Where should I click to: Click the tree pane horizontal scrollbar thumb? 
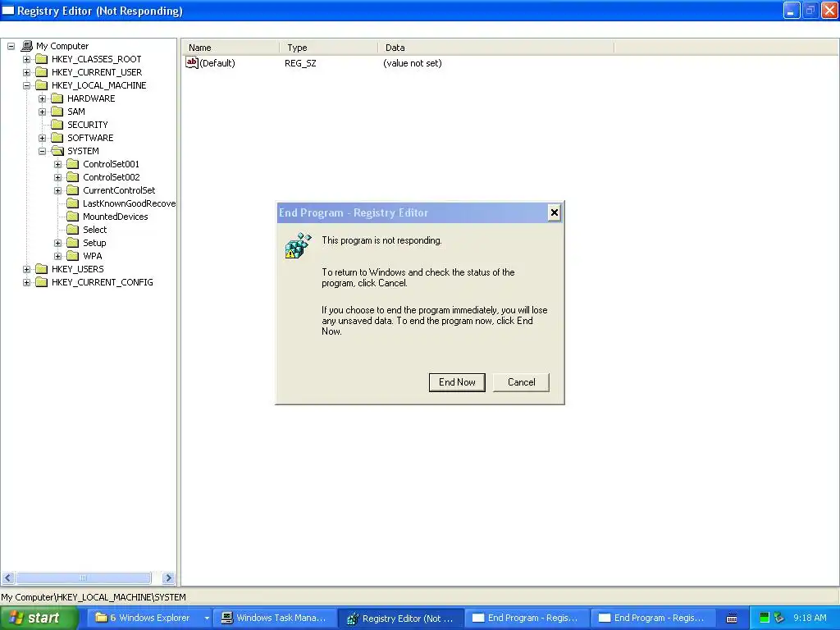(x=84, y=578)
